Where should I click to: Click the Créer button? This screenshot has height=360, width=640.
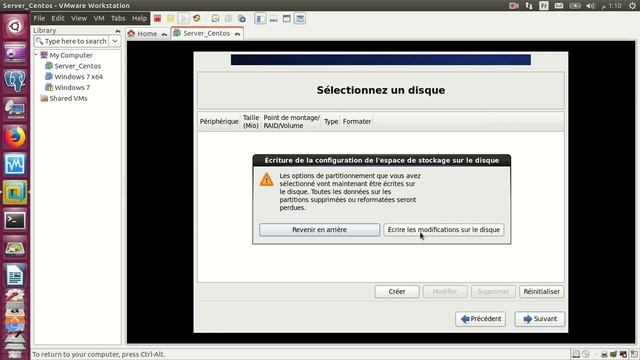pyautogui.click(x=397, y=292)
